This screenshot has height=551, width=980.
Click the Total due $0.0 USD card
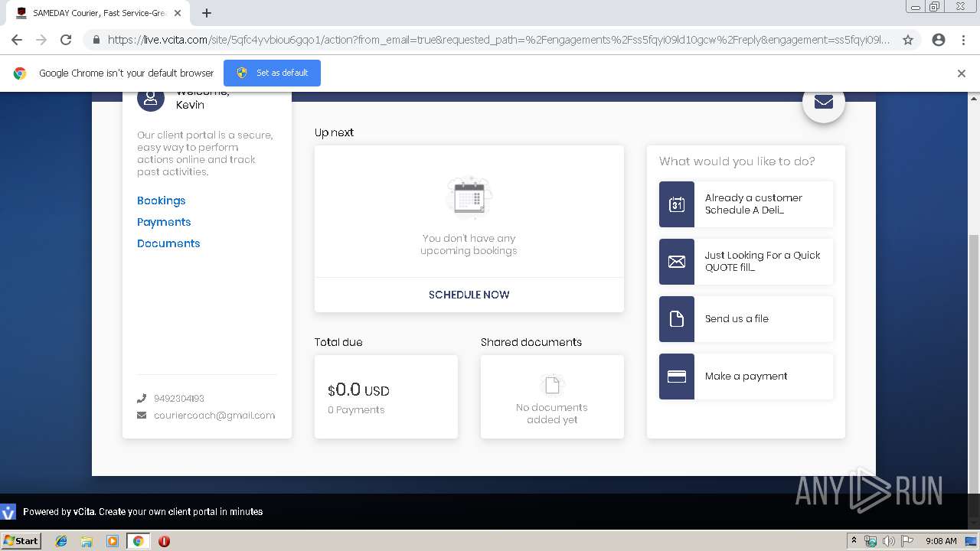[x=386, y=396]
